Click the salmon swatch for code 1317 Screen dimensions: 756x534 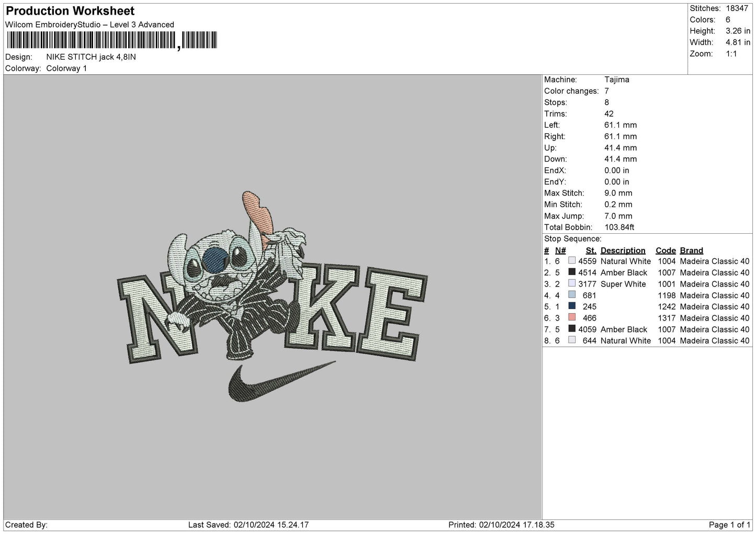572,318
